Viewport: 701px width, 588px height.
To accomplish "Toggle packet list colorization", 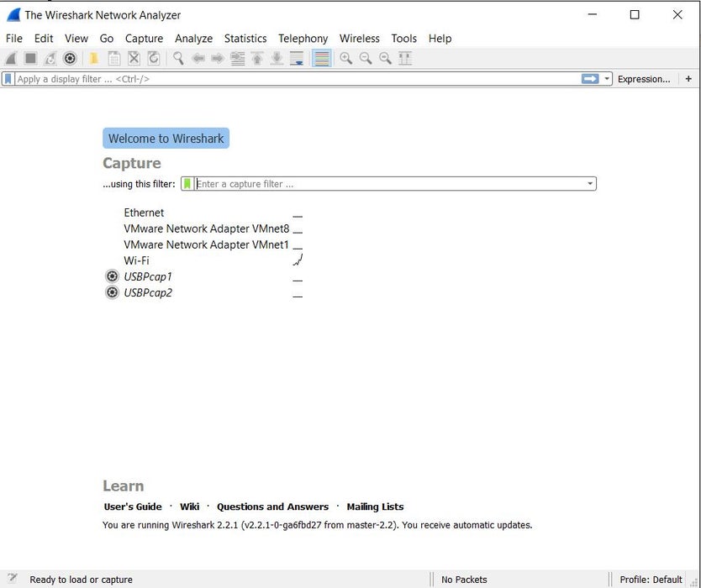I will point(321,58).
